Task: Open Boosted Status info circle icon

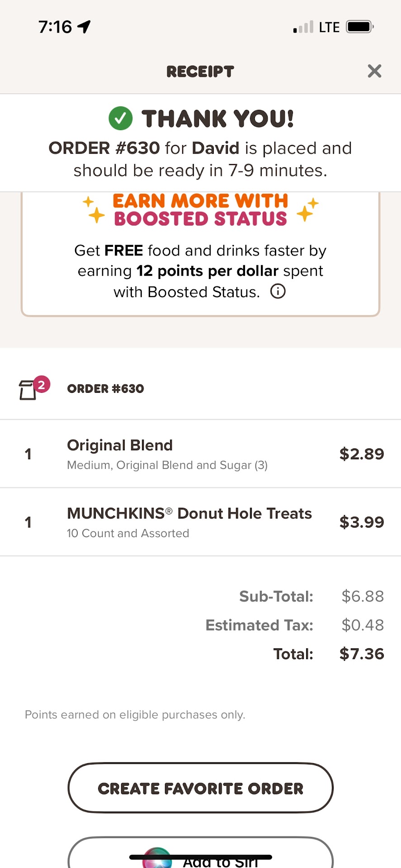Action: 278,292
